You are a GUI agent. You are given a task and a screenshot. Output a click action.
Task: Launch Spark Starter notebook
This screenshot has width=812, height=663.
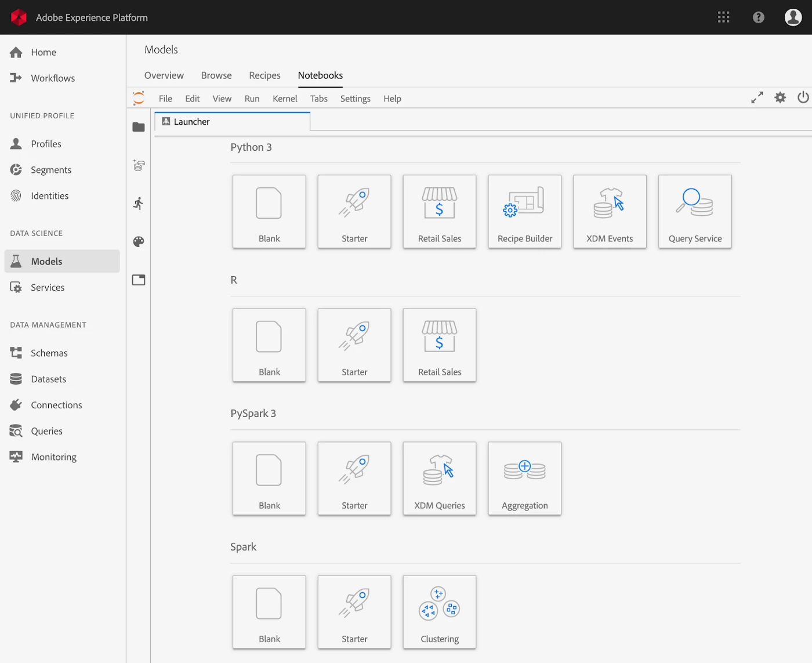354,612
